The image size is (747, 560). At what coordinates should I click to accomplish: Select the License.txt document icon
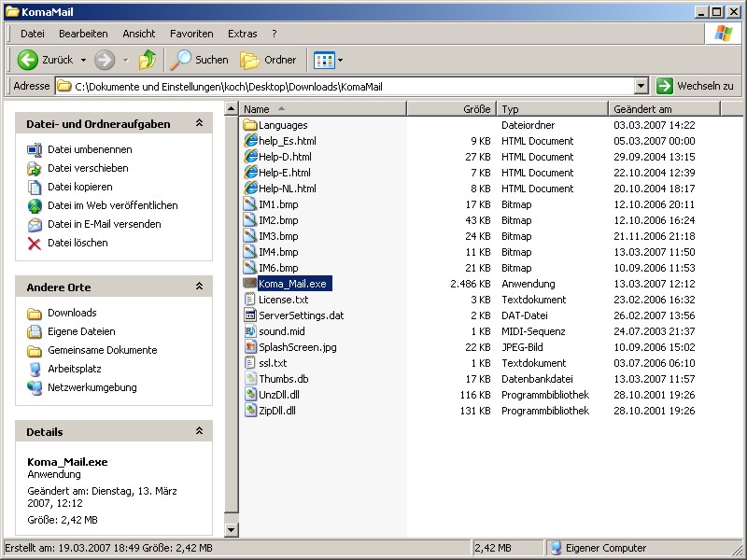(250, 299)
